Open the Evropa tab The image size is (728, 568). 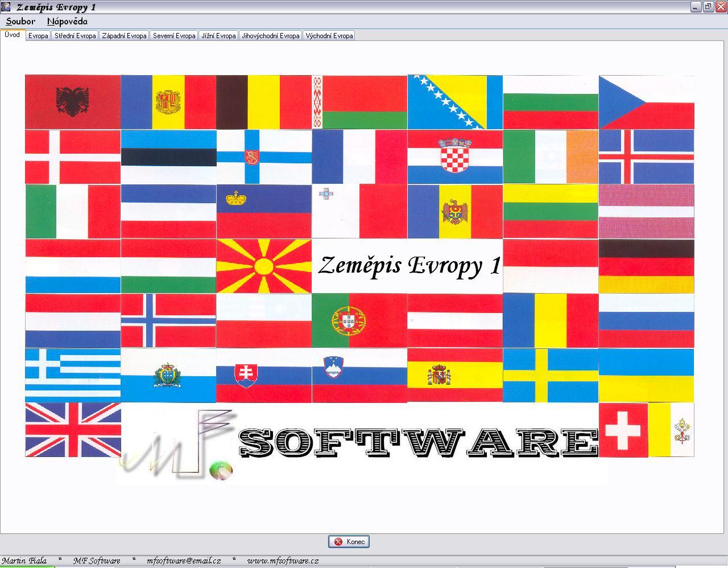(38, 36)
